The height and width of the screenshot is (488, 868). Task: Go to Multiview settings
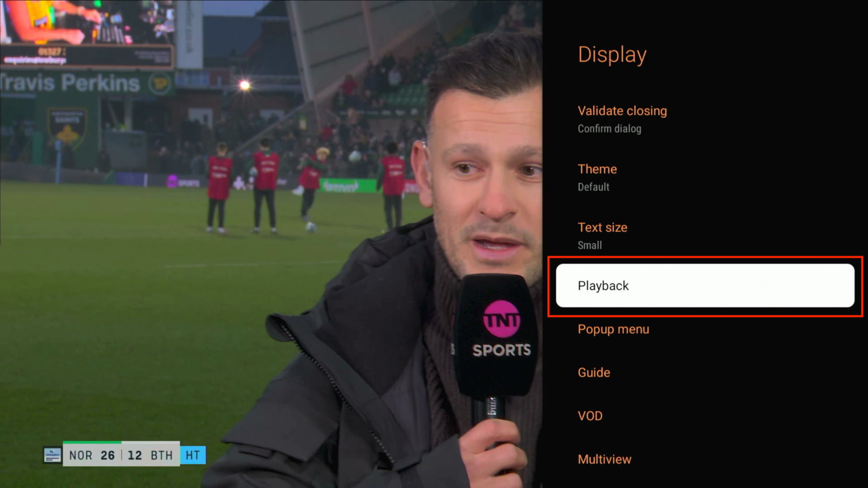(x=604, y=459)
